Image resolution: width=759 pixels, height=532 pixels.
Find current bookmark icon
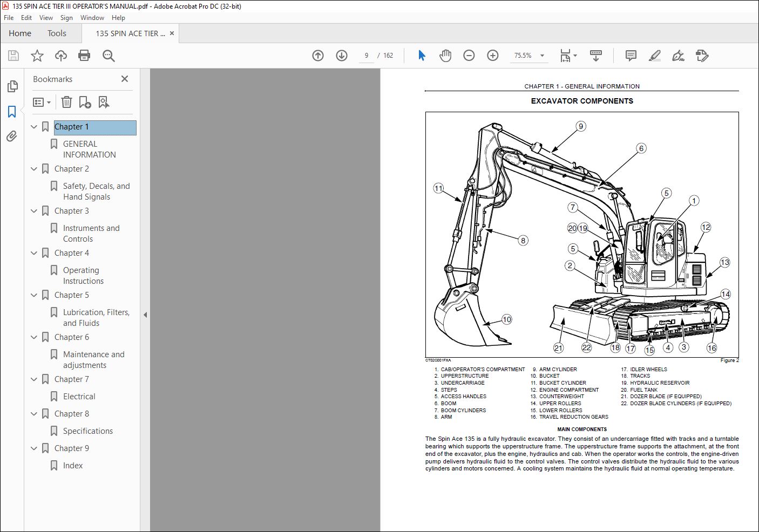tap(104, 102)
